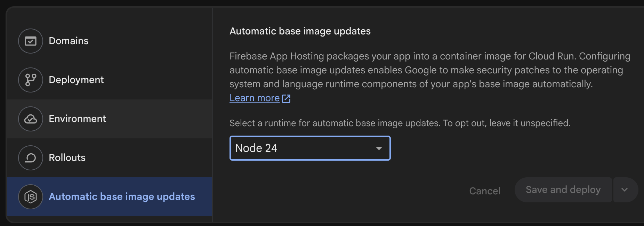
Task: Click the Deployment branch icon
Action: [x=31, y=80]
